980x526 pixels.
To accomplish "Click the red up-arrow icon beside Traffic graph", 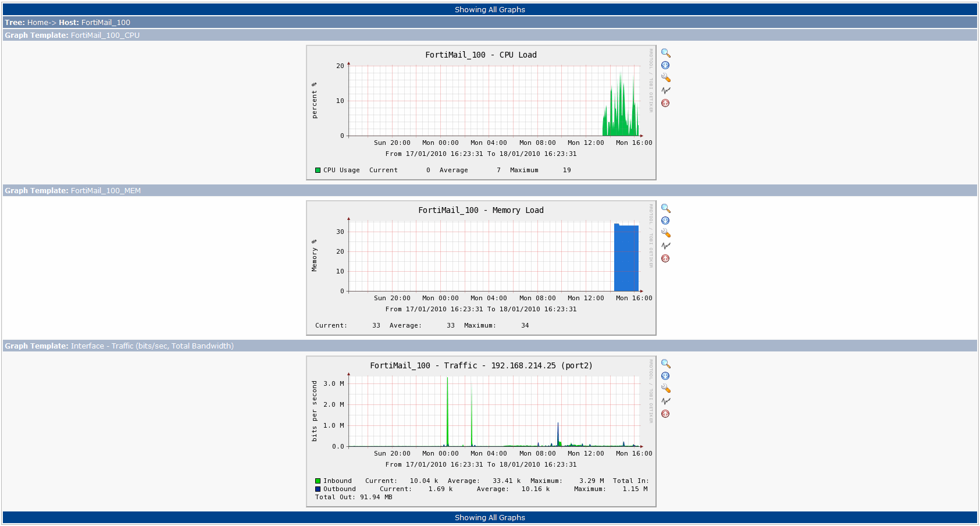I will pos(665,414).
